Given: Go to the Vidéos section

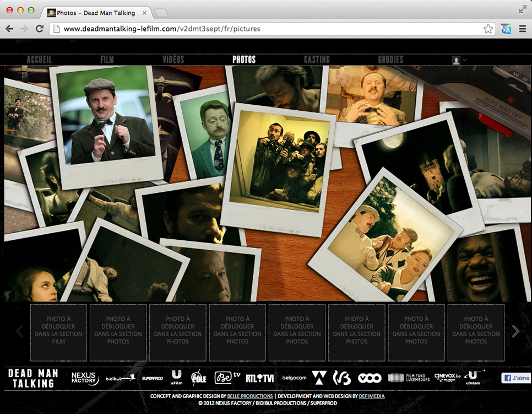Looking at the screenshot, I should [173, 60].
